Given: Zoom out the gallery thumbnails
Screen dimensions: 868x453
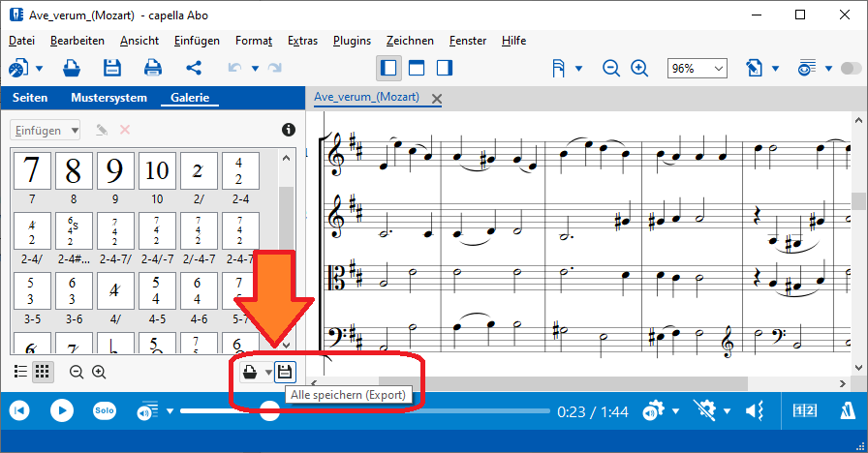Looking at the screenshot, I should tap(77, 372).
